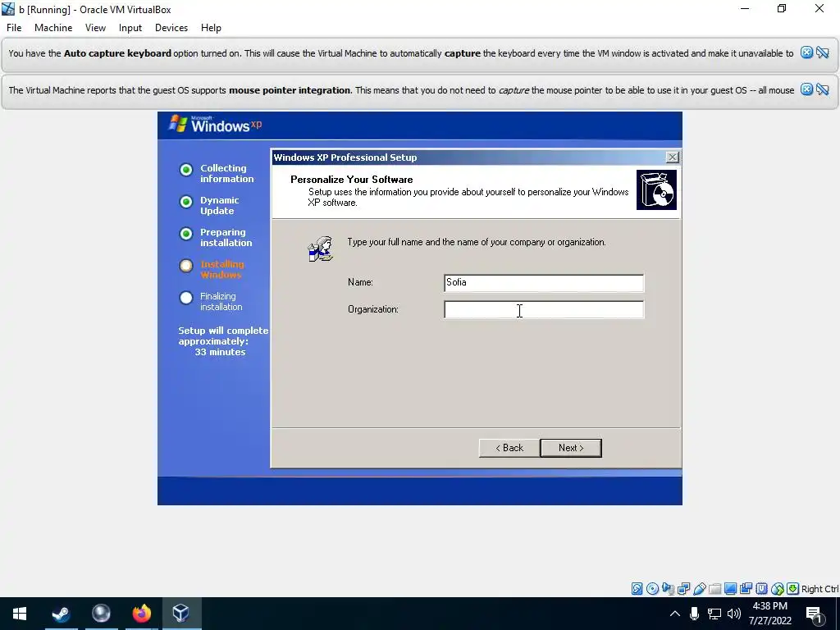Click the audio status icon in VirtualBox
This screenshot has height=630, width=840.
pyautogui.click(x=668, y=589)
